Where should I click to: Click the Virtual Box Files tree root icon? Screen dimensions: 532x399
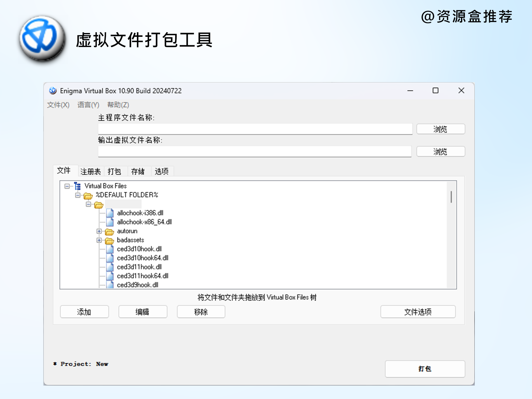(77, 186)
